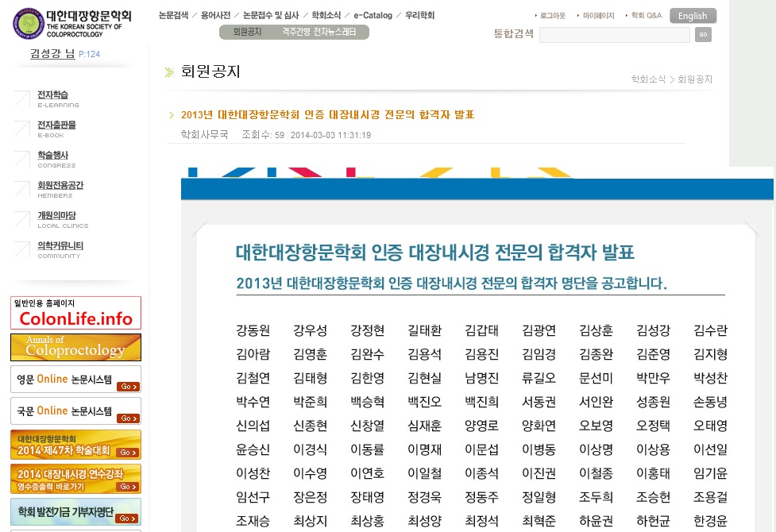Open the e-Catalog top menu

coord(373,15)
